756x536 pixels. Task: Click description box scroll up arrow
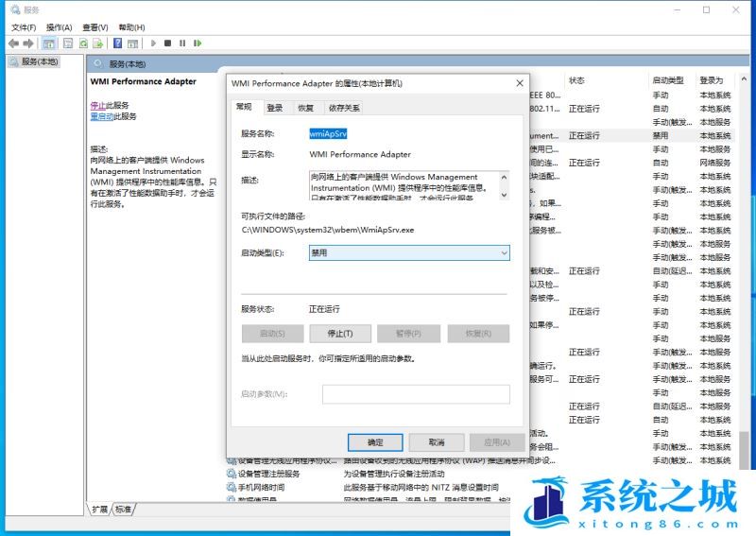[504, 177]
